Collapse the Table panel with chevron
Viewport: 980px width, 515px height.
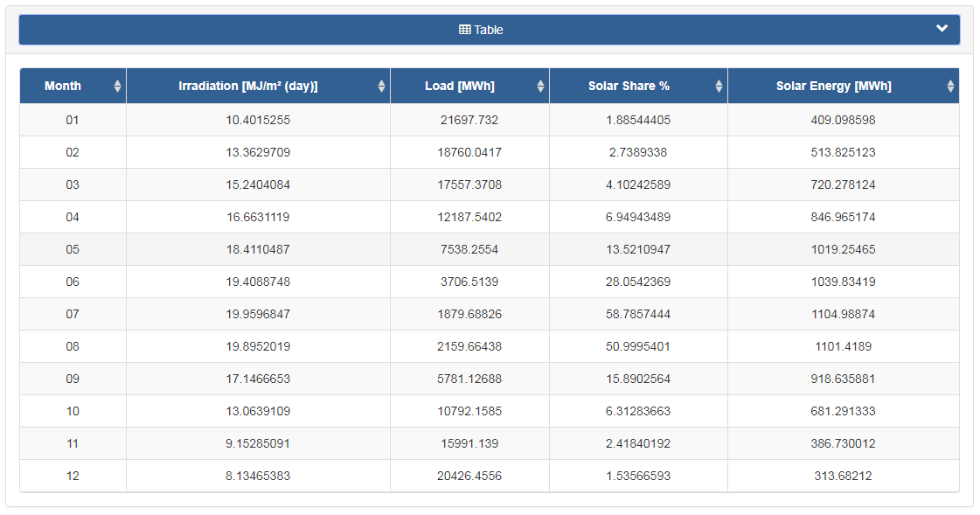942,28
